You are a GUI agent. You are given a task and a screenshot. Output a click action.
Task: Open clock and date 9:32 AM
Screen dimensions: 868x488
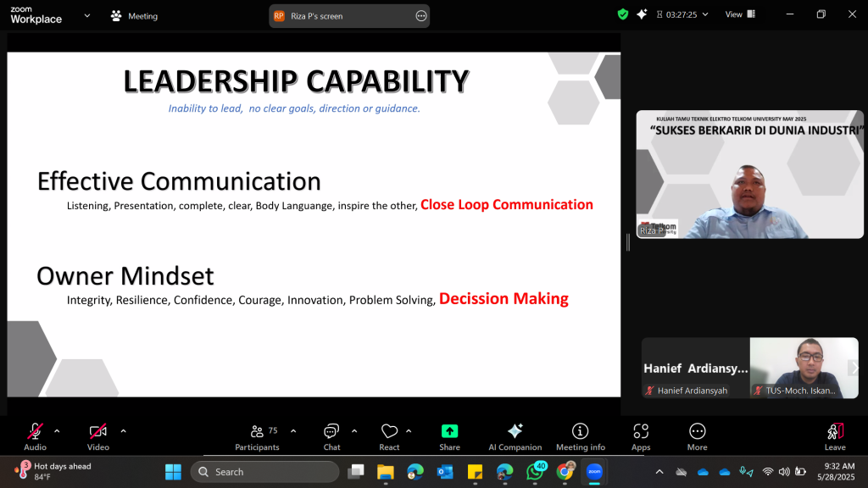click(x=837, y=471)
